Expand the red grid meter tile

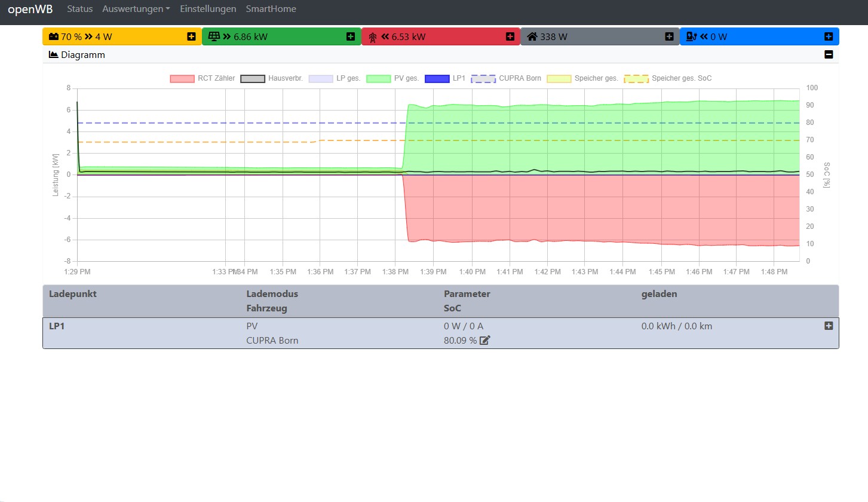pos(510,36)
